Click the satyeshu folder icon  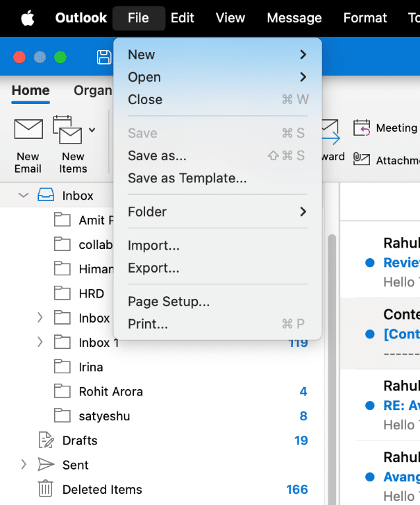(x=62, y=416)
